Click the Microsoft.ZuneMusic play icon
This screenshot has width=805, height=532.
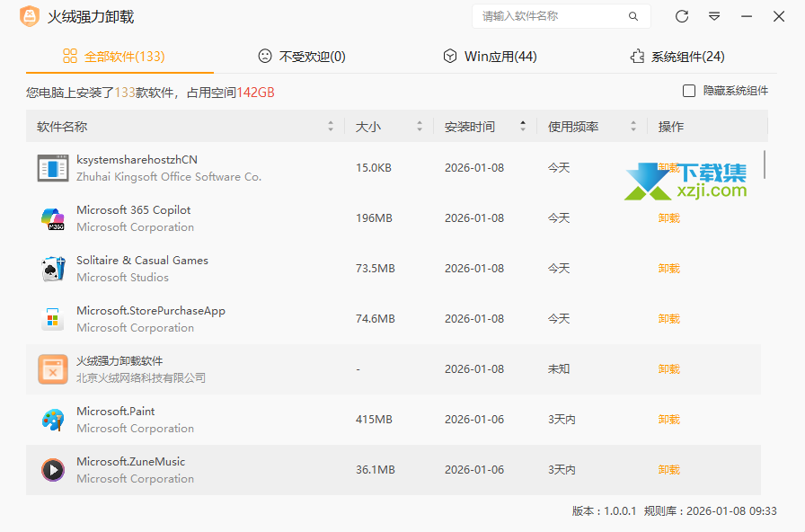coord(53,470)
